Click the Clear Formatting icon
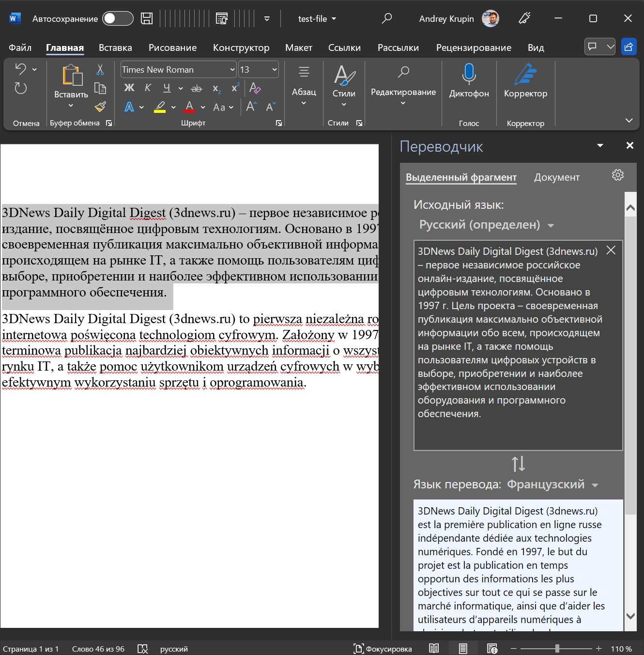Viewport: 644px width, 655px height. coord(255,88)
